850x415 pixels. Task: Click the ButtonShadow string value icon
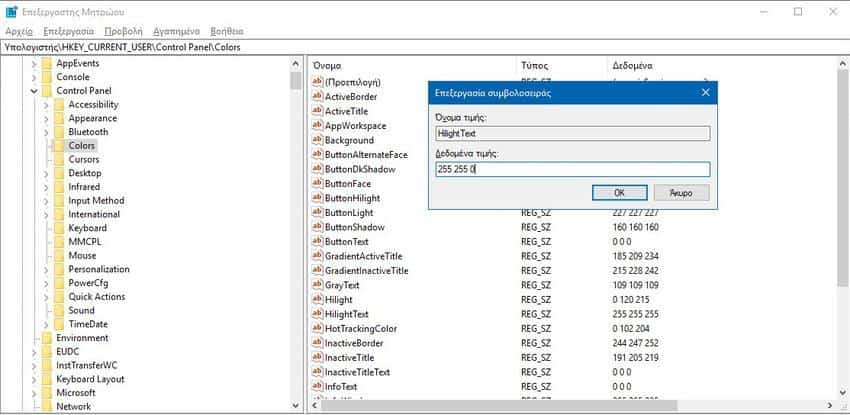coord(318,227)
